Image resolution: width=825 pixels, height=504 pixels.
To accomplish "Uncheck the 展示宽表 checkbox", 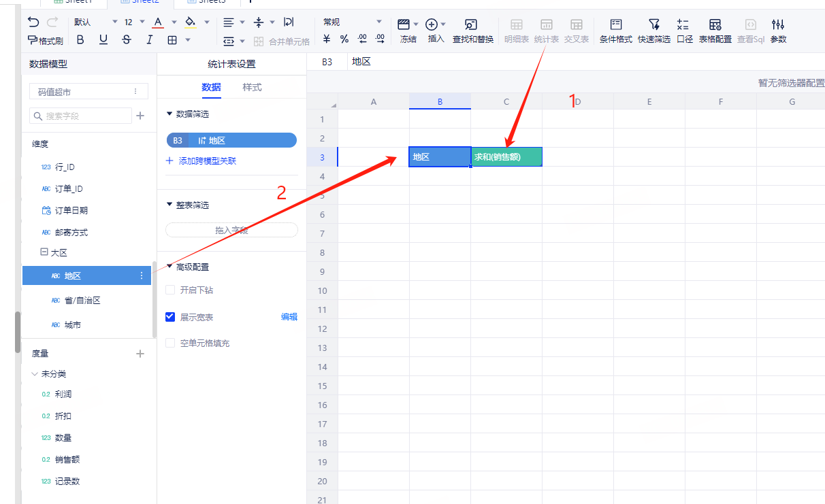I will pyautogui.click(x=171, y=317).
